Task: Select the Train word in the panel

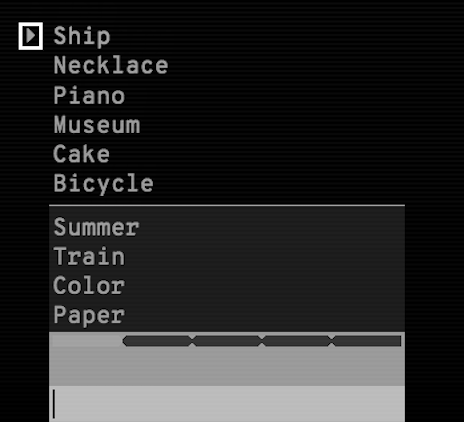Action: pos(89,257)
